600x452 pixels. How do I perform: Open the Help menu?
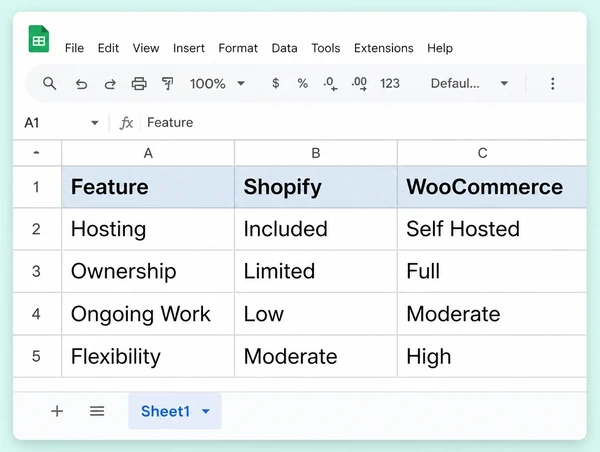[440, 48]
